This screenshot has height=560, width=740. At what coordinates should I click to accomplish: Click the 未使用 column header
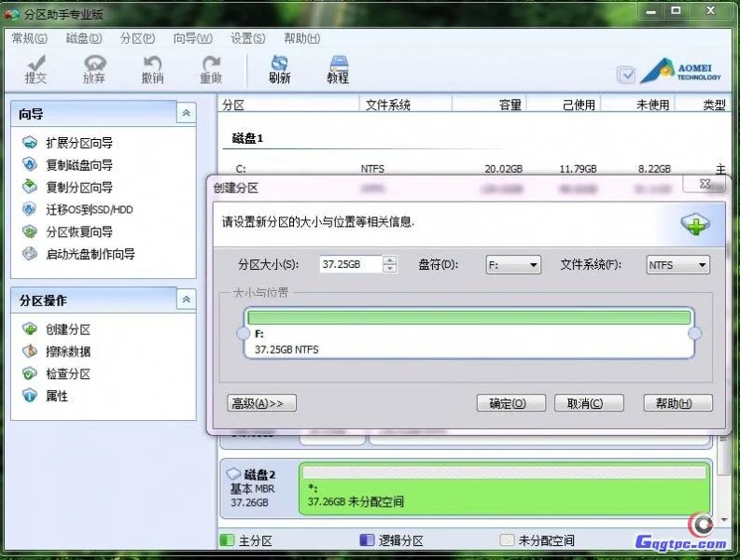pos(637,105)
